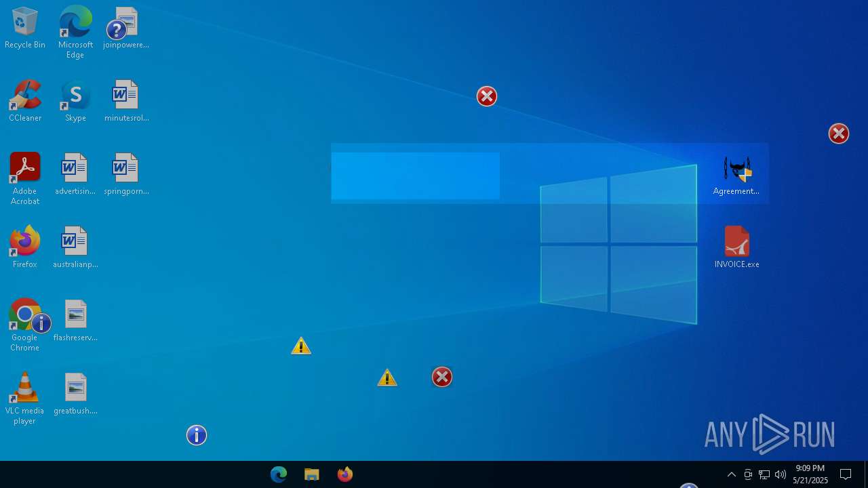This screenshot has height=488, width=868.
Task: Open the volume speaker tray icon
Action: tap(781, 474)
